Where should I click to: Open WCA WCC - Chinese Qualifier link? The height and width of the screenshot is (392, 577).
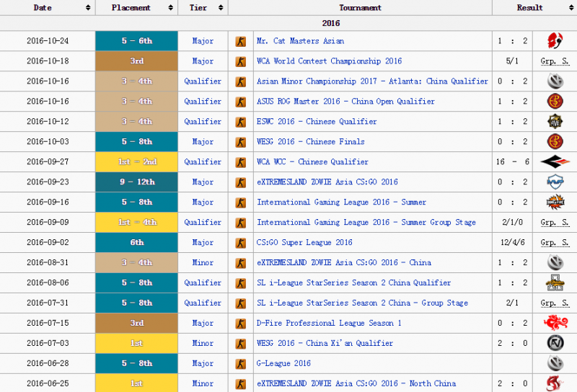point(312,162)
